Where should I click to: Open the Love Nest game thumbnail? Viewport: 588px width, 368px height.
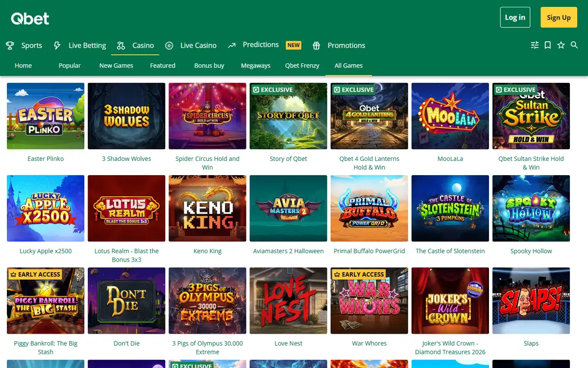(289, 301)
